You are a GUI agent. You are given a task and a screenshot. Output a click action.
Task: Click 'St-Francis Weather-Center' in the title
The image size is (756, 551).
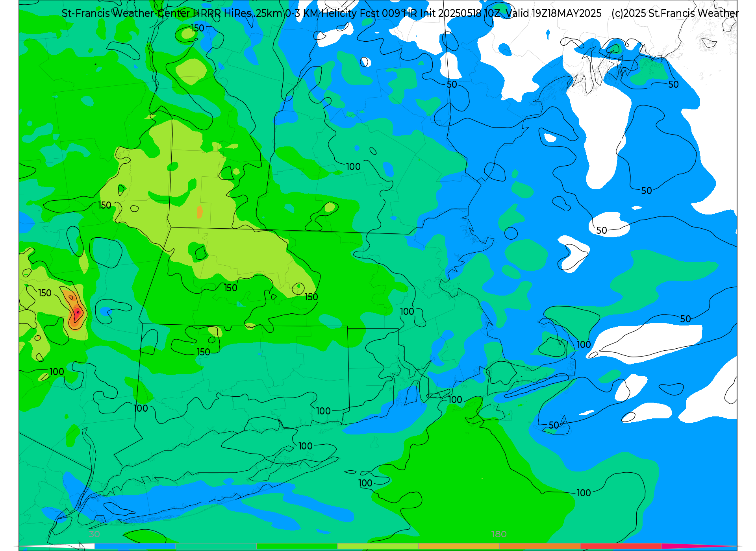pyautogui.click(x=126, y=13)
